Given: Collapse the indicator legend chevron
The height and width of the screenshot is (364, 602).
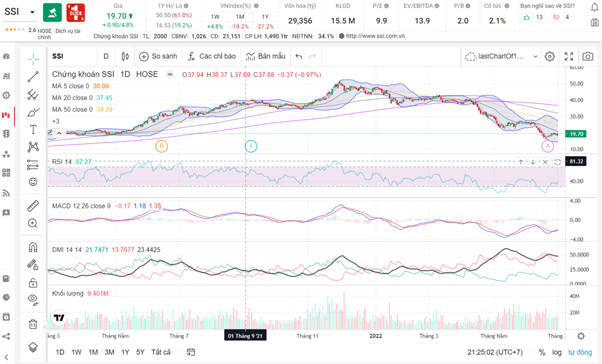Looking at the screenshot, I should 59,131.
